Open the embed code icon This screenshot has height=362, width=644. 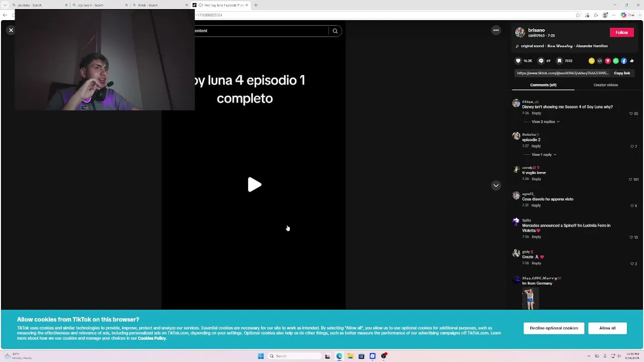[600, 61]
